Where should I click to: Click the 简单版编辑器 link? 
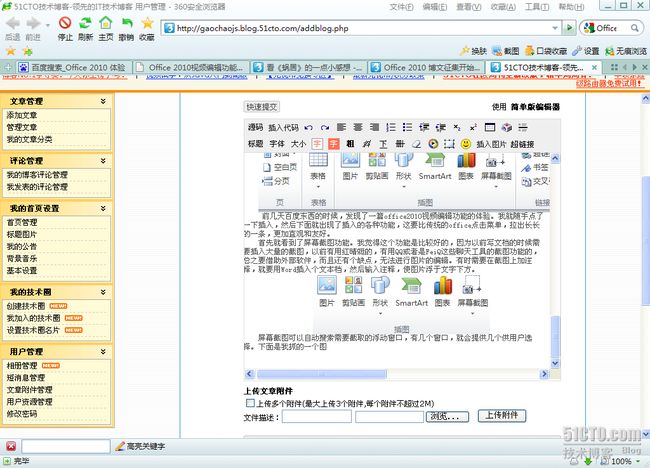(x=535, y=107)
